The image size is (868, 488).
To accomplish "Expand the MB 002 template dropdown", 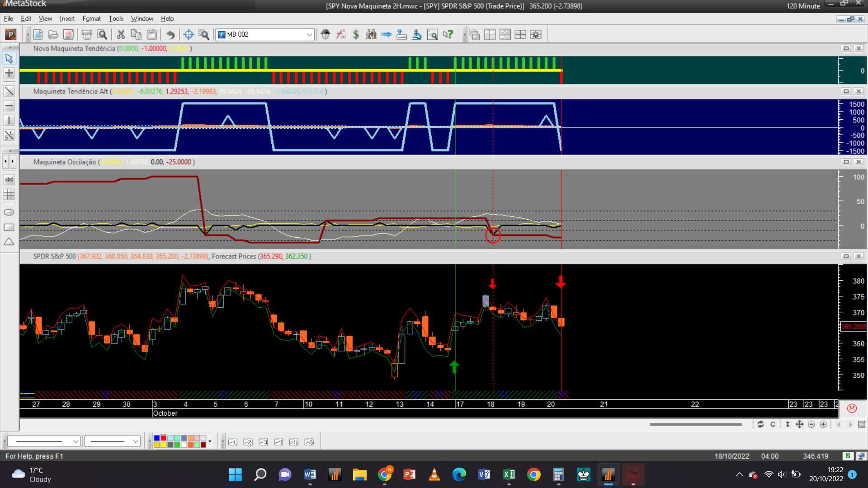I will 309,34.
